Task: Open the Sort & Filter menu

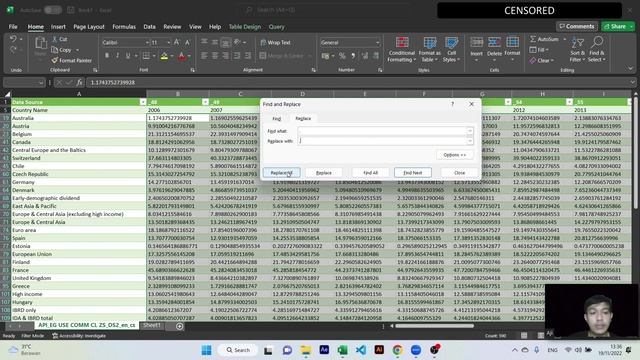Action: [x=578, y=49]
